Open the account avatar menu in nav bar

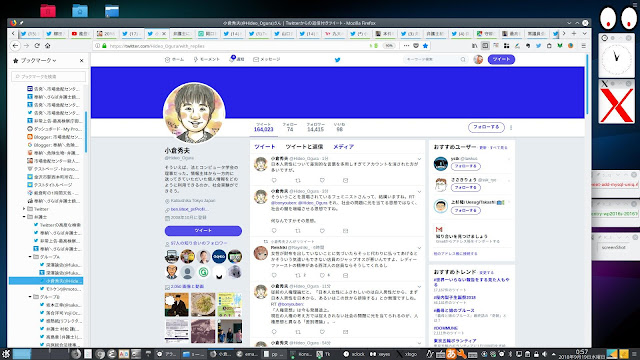coord(478,60)
